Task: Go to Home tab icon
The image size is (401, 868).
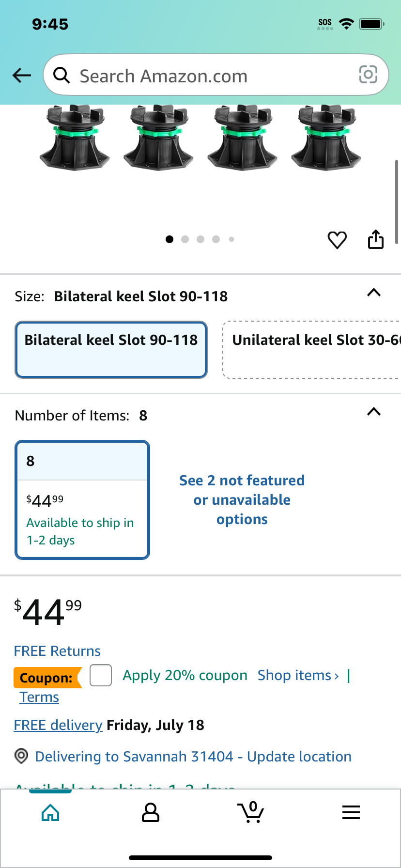Action: pos(50,813)
